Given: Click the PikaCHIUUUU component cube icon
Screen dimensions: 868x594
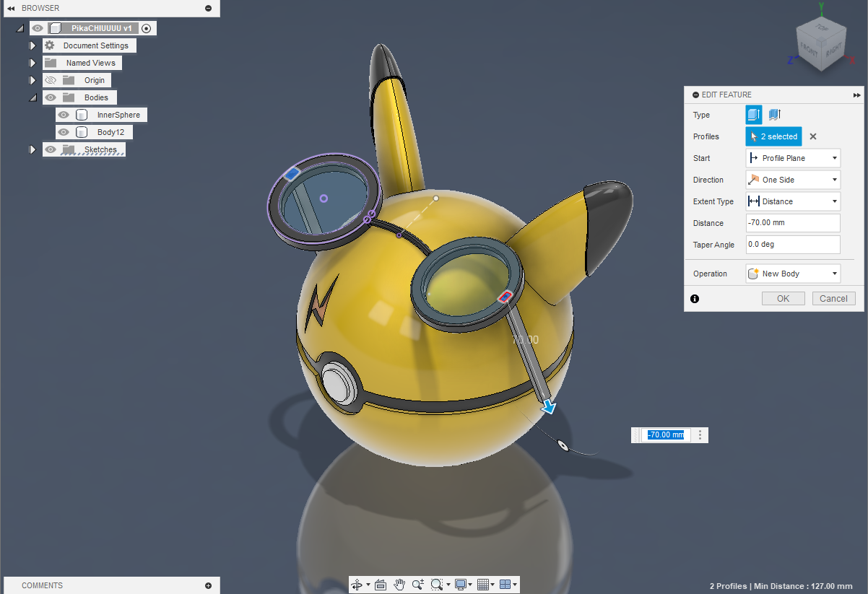Looking at the screenshot, I should (56, 28).
